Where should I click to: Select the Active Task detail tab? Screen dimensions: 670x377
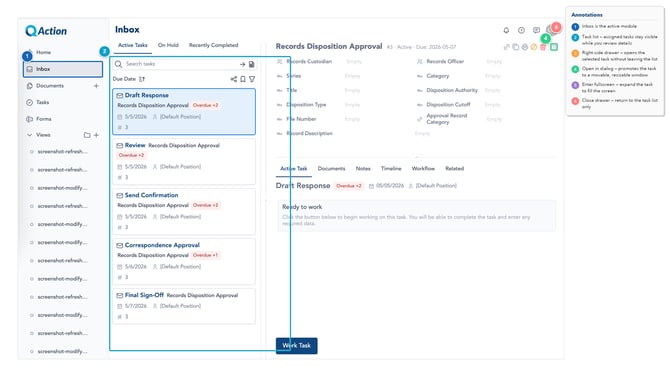tap(294, 169)
